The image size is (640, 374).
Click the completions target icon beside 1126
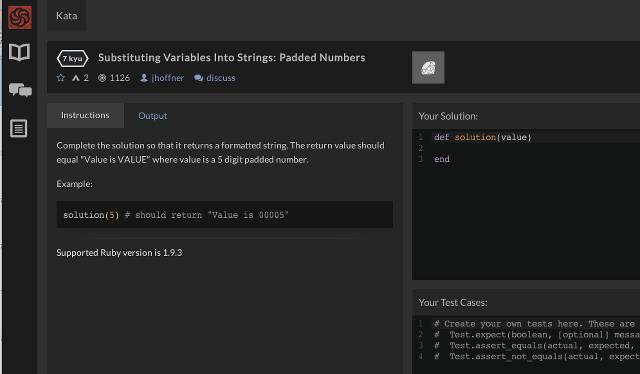pos(102,78)
